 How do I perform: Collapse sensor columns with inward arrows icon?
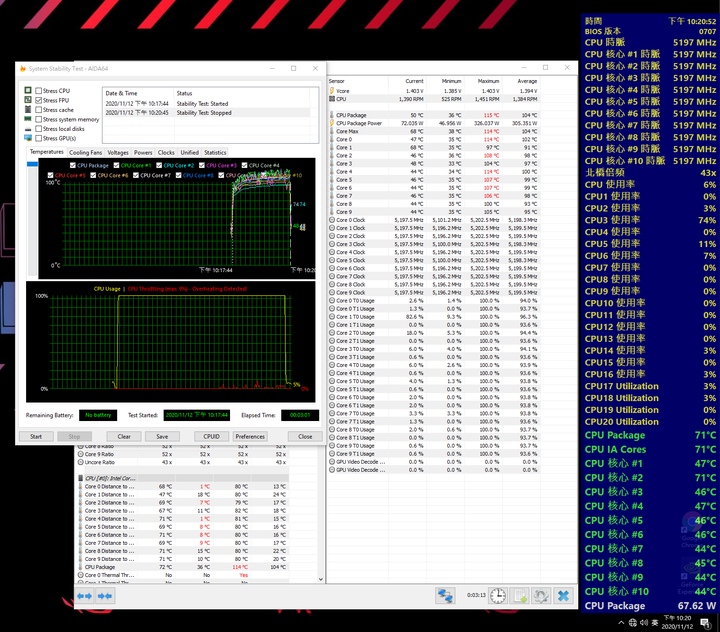point(105,596)
